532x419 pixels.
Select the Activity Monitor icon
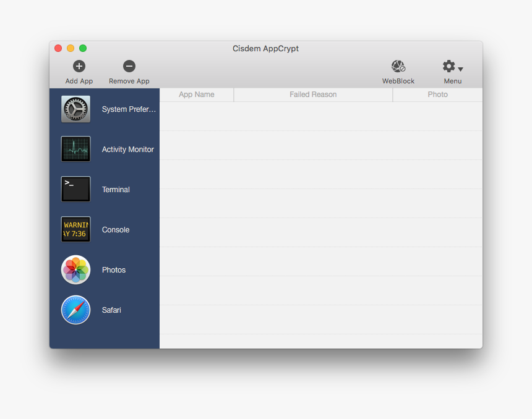pyautogui.click(x=75, y=149)
